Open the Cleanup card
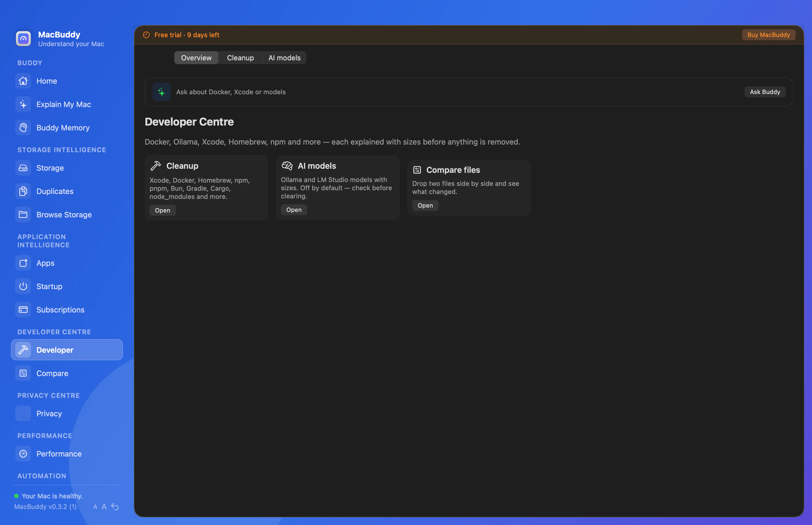Image resolution: width=812 pixels, height=525 pixels. coord(162,210)
